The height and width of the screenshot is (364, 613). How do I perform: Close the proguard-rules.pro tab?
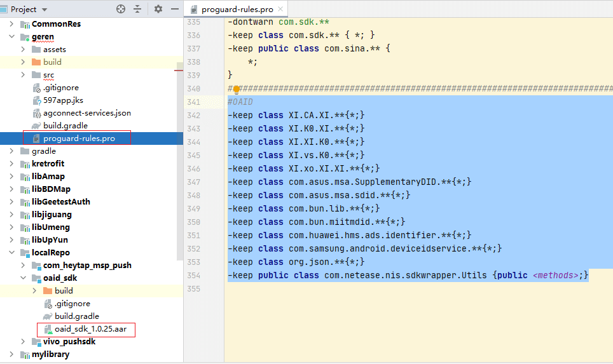tap(280, 9)
